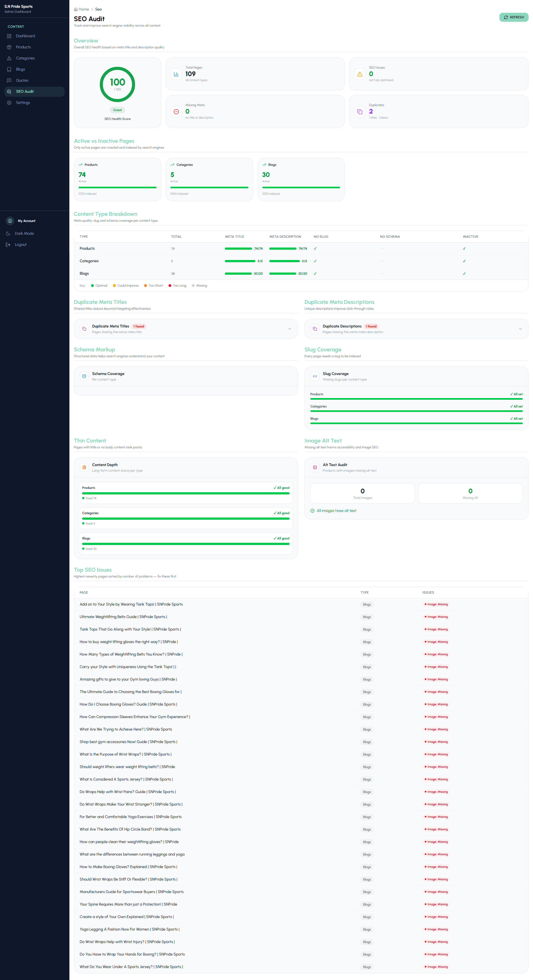The height and width of the screenshot is (980, 533).
Task: Click the Missing Alt count box
Action: point(470,493)
